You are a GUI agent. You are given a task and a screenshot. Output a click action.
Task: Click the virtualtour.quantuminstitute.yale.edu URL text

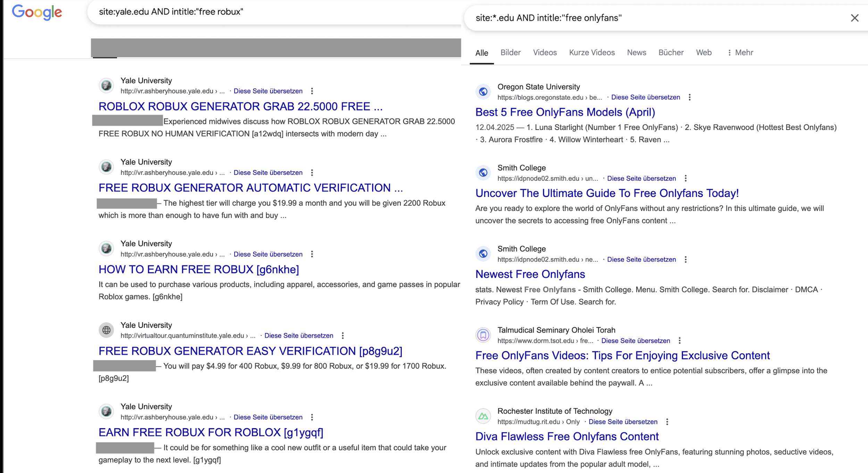pos(188,335)
